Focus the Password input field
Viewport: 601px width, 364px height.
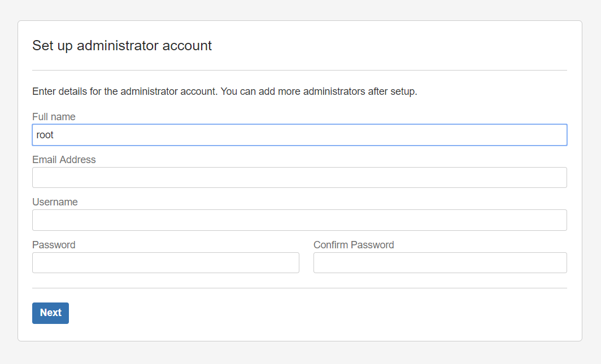click(166, 262)
